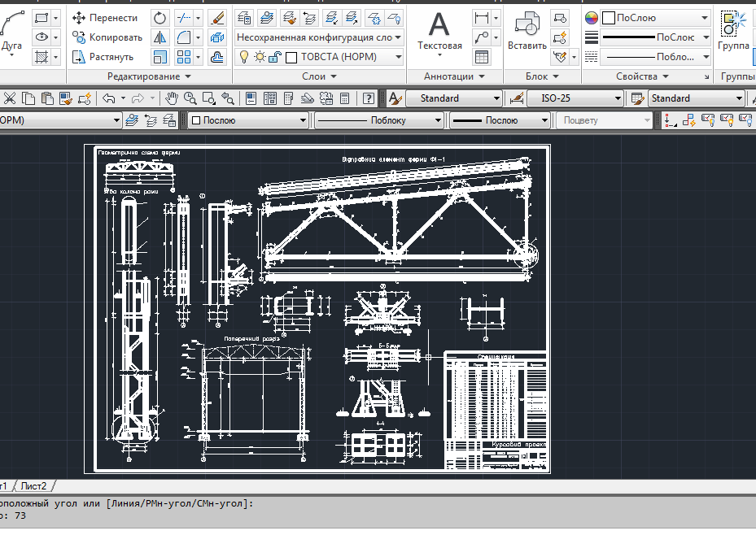Click the Текстовая text tool

(x=439, y=33)
